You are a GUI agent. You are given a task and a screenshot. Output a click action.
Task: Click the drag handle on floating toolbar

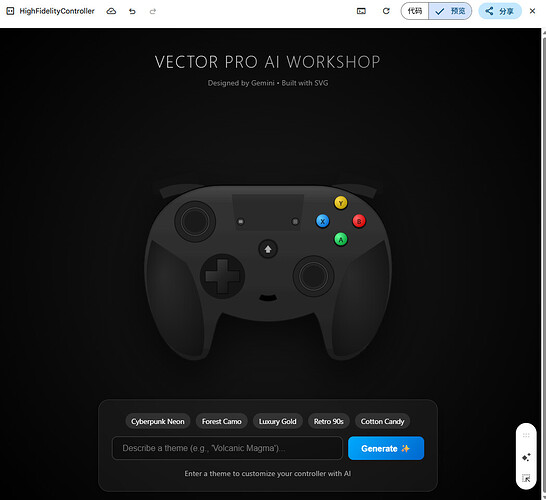point(526,435)
